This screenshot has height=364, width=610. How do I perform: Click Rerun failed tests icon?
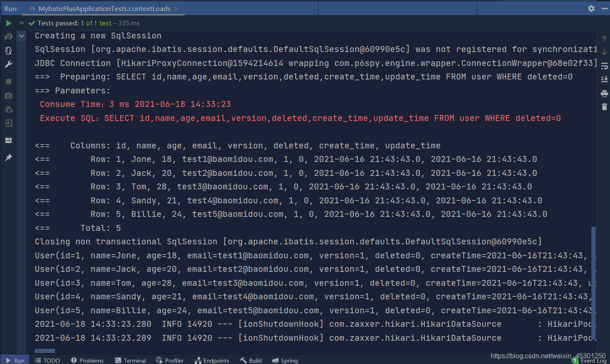point(8,37)
